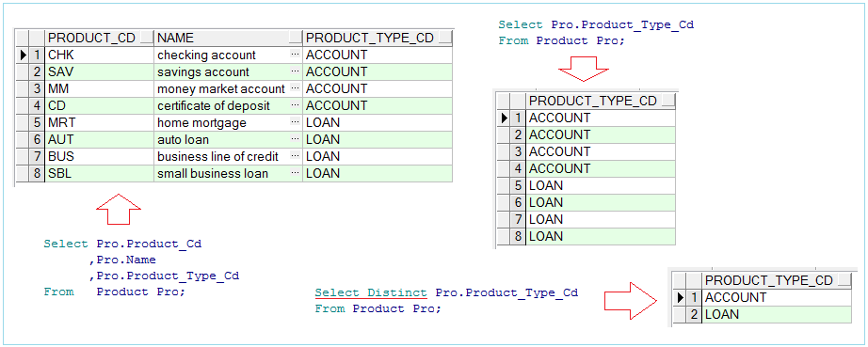Image resolution: width=868 pixels, height=347 pixels.
Task: Select row 1 indicator in main grid
Action: pyautogui.click(x=23, y=55)
